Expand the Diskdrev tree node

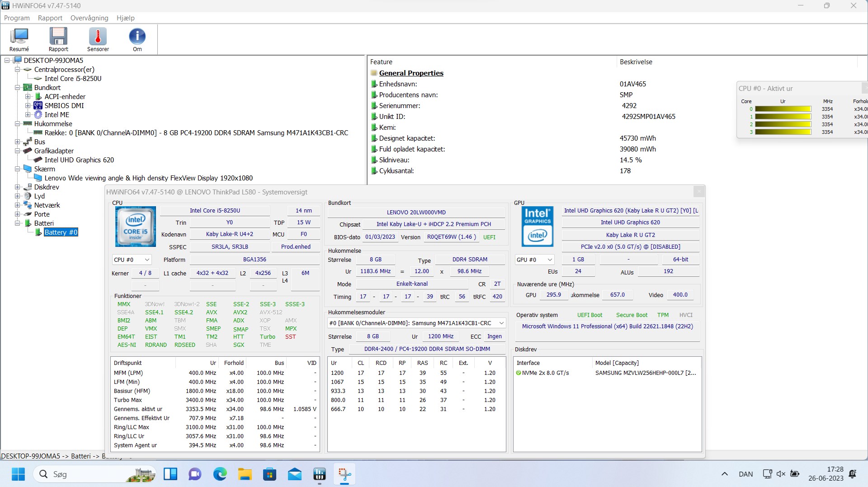(x=17, y=187)
